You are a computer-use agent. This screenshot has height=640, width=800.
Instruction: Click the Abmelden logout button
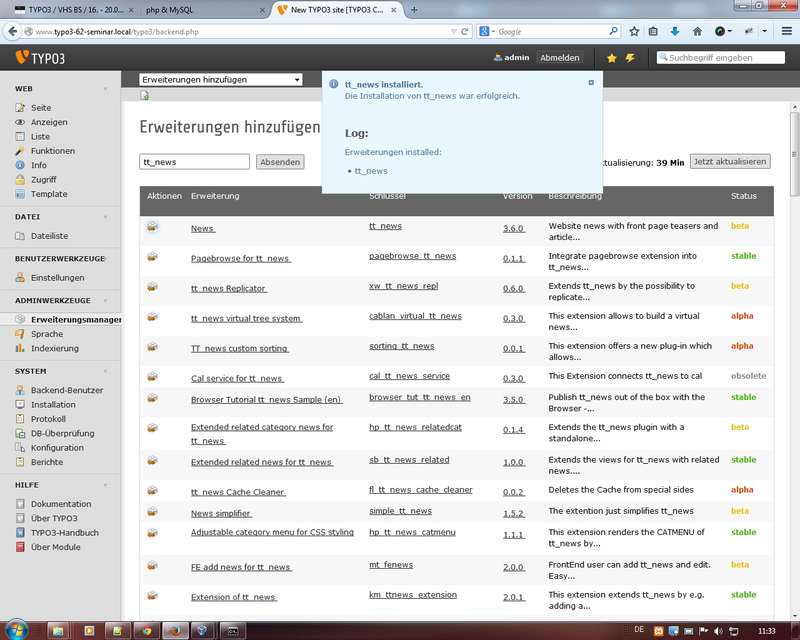pos(560,58)
